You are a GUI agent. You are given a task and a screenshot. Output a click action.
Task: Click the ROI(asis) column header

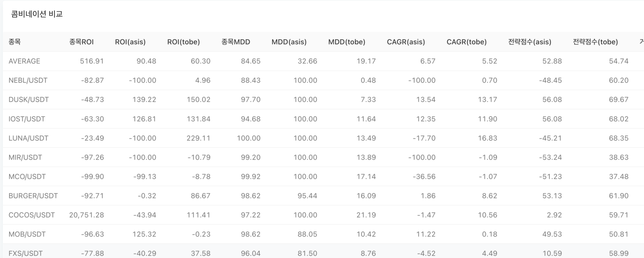point(130,42)
